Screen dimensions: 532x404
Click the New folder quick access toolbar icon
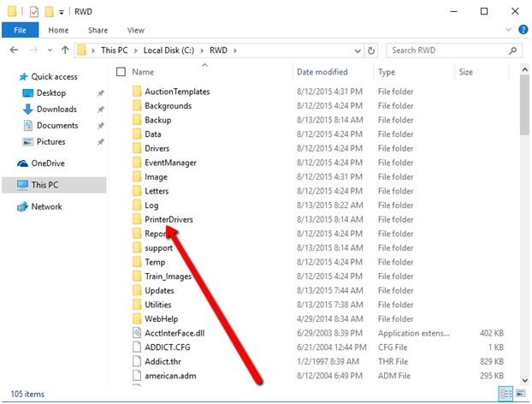(50, 12)
